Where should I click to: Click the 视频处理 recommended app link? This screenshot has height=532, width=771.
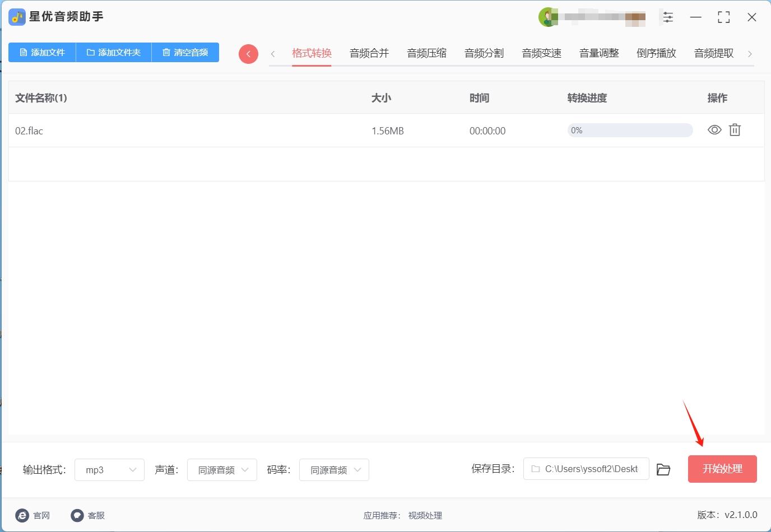coord(425,515)
